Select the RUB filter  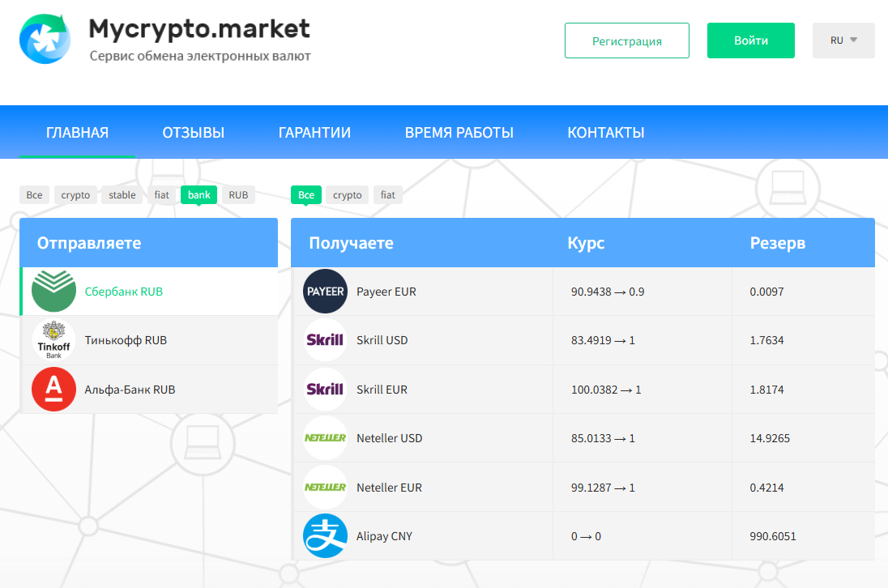point(238,194)
